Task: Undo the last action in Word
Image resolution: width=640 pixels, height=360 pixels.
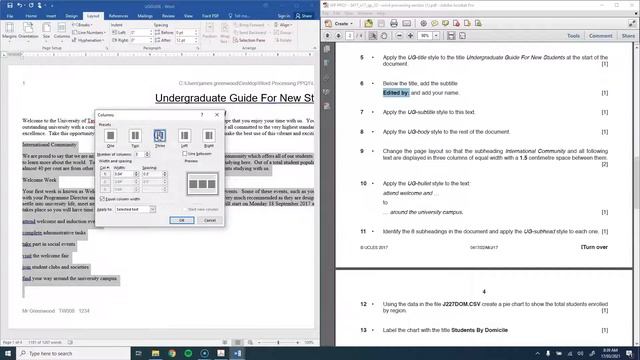Action: pyautogui.click(x=20, y=6)
